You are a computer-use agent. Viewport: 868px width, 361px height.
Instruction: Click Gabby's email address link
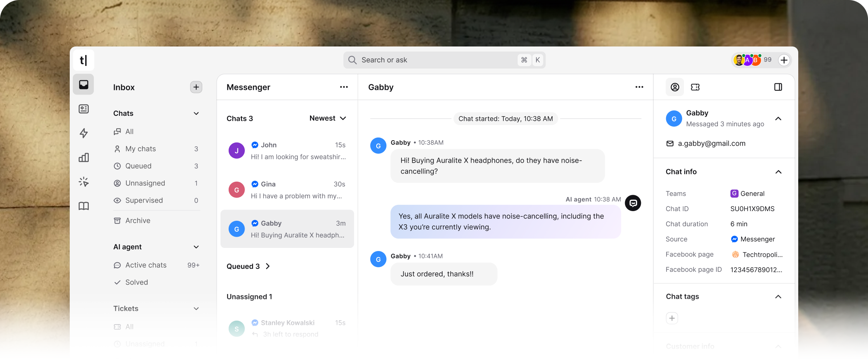711,143
